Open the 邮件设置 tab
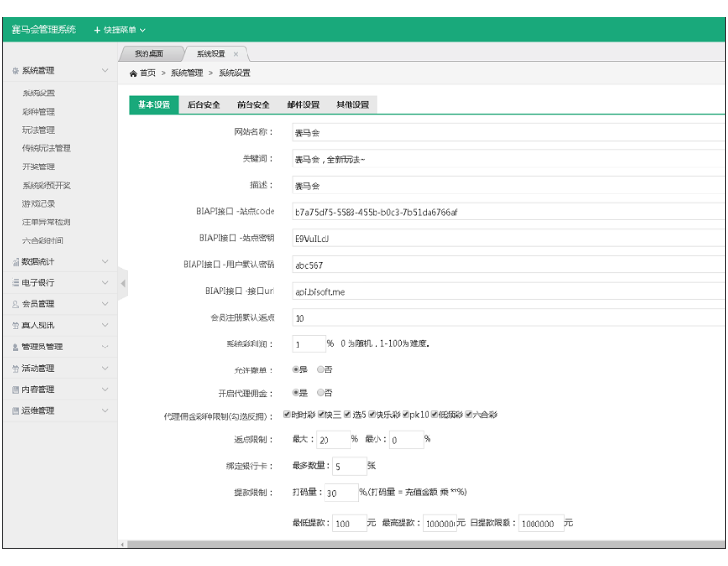 pyautogui.click(x=302, y=105)
